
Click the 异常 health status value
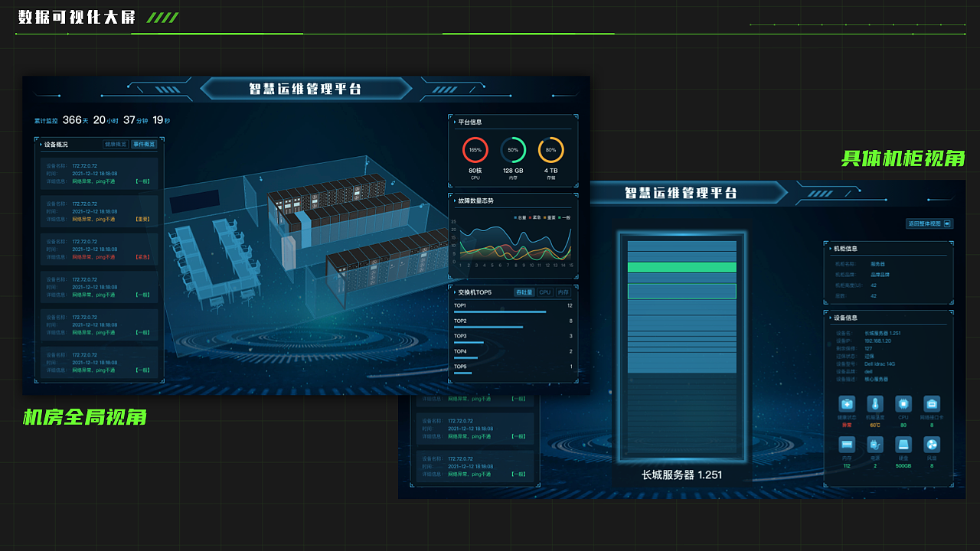click(x=847, y=425)
